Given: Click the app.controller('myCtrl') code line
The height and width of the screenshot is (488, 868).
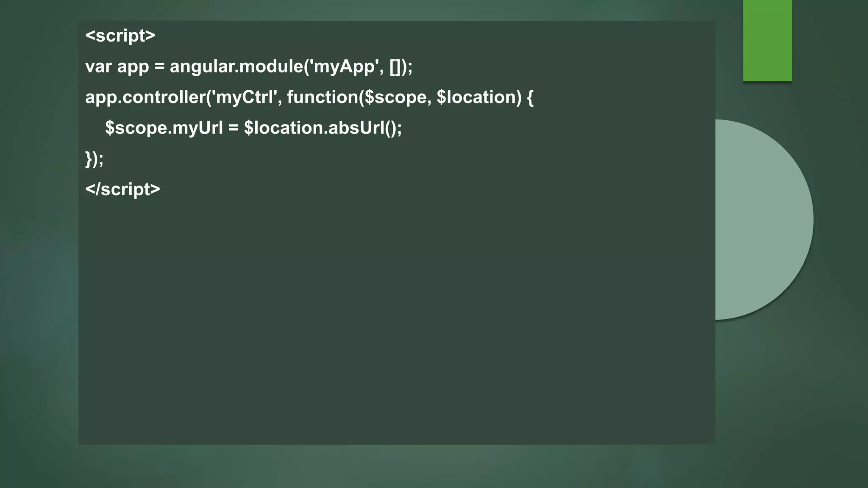Looking at the screenshot, I should click(309, 97).
